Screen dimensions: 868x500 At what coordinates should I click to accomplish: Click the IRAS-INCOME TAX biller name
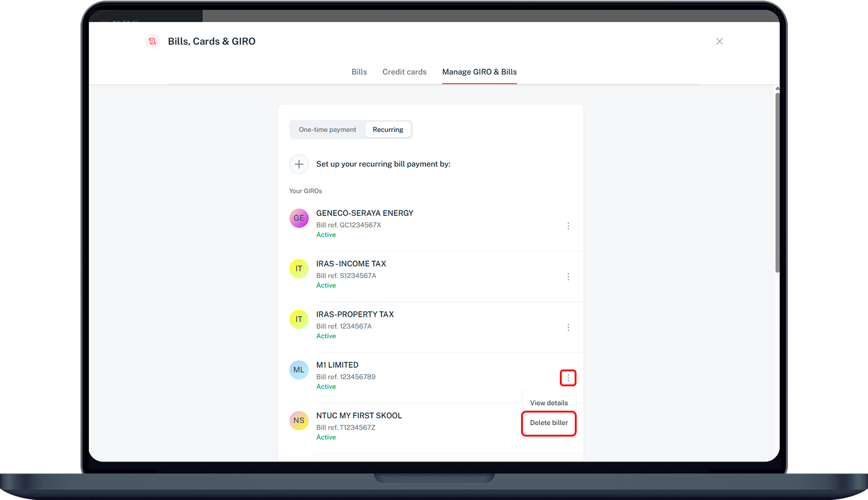click(x=351, y=264)
